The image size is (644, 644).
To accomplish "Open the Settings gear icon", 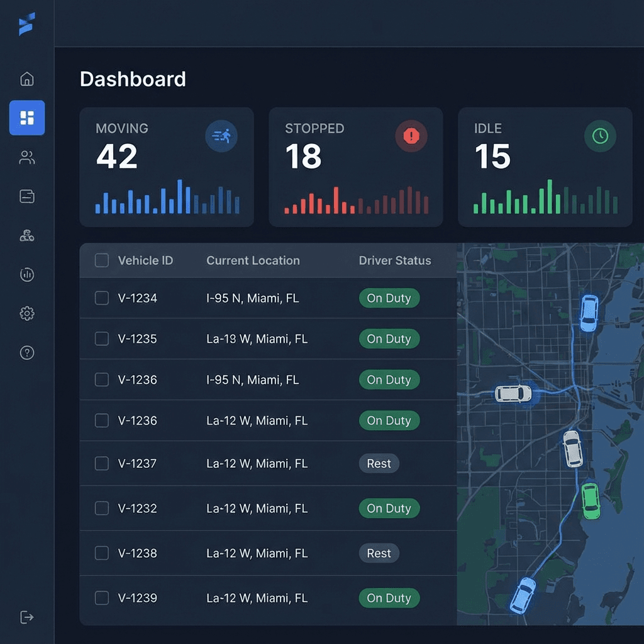I will point(27,313).
